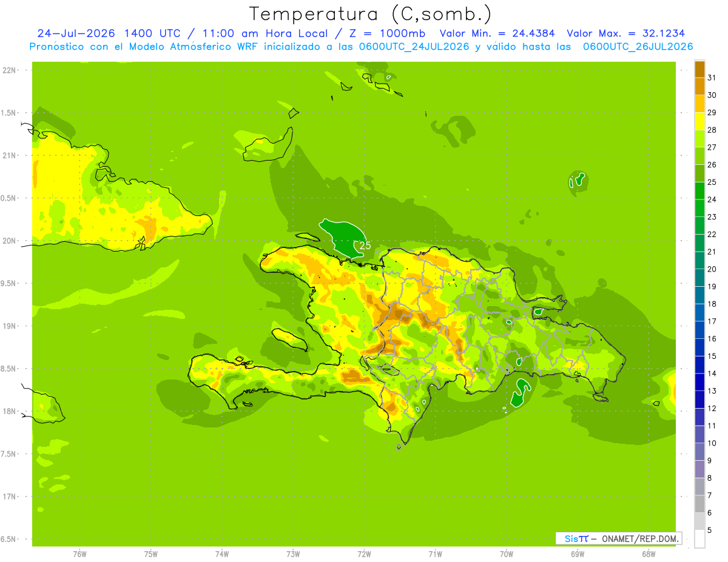The width and height of the screenshot is (728, 562).
Task: Click the '21N' latitude label
Action: coord(9,156)
